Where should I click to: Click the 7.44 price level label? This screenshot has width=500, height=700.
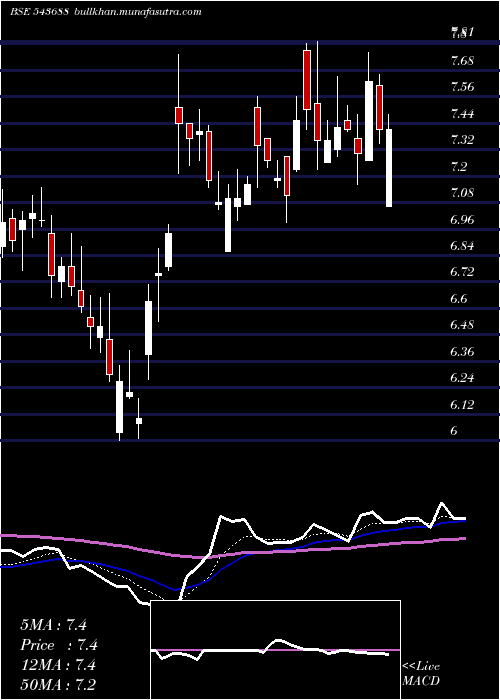tap(463, 114)
